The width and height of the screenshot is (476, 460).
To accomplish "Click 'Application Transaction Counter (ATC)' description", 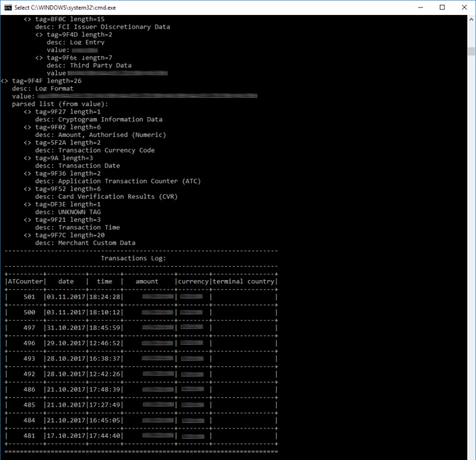I will click(130, 181).
